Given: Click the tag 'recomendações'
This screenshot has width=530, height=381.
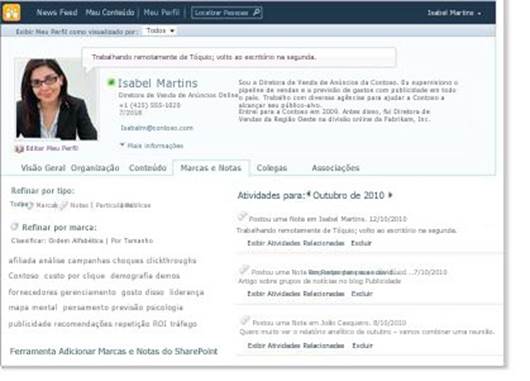Looking at the screenshot, I should 83,324.
